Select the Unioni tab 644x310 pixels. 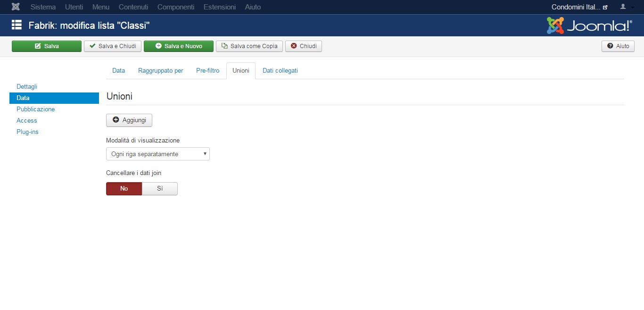coord(241,71)
